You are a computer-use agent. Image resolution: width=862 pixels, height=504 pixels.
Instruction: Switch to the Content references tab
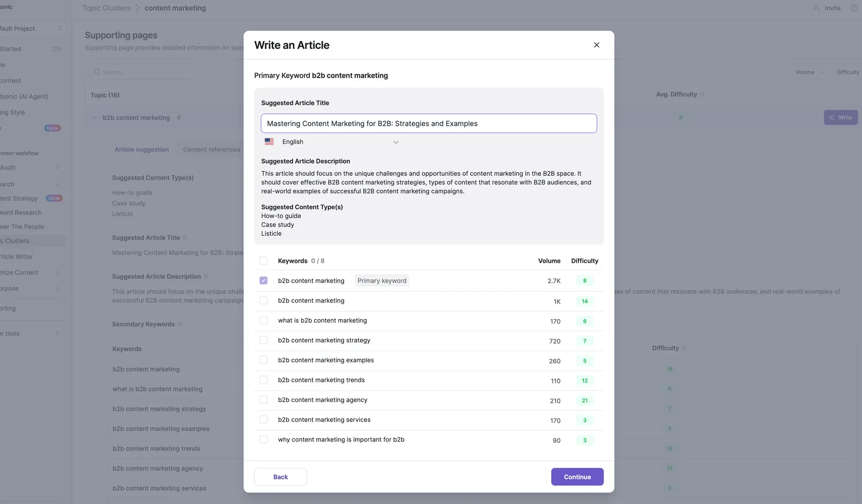211,150
